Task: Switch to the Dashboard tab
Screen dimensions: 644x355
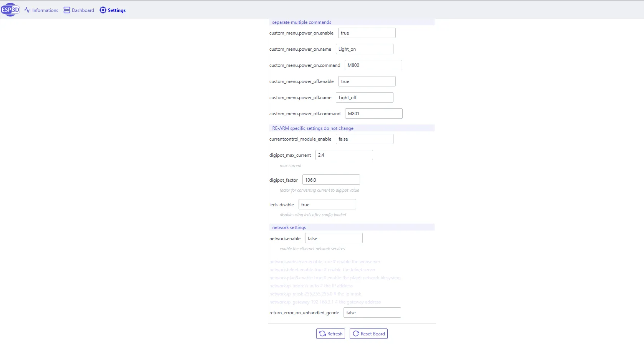Action: tap(83, 10)
